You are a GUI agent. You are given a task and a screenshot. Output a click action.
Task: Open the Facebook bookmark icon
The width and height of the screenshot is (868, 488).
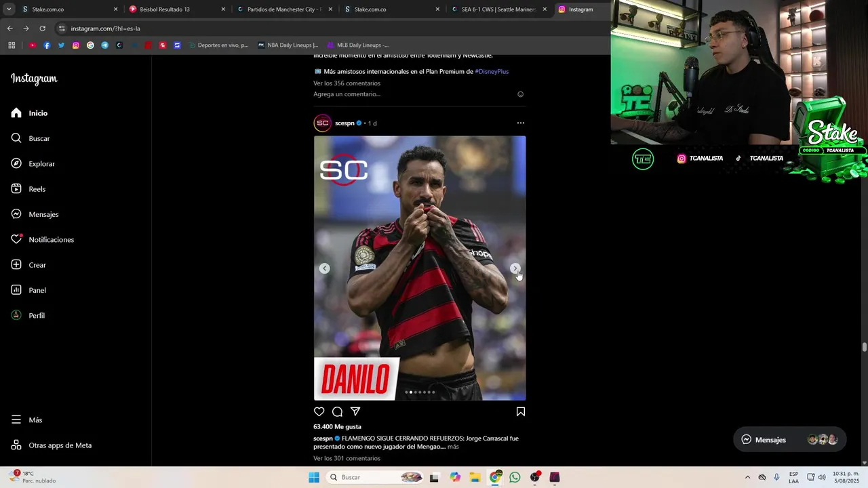[x=47, y=45]
